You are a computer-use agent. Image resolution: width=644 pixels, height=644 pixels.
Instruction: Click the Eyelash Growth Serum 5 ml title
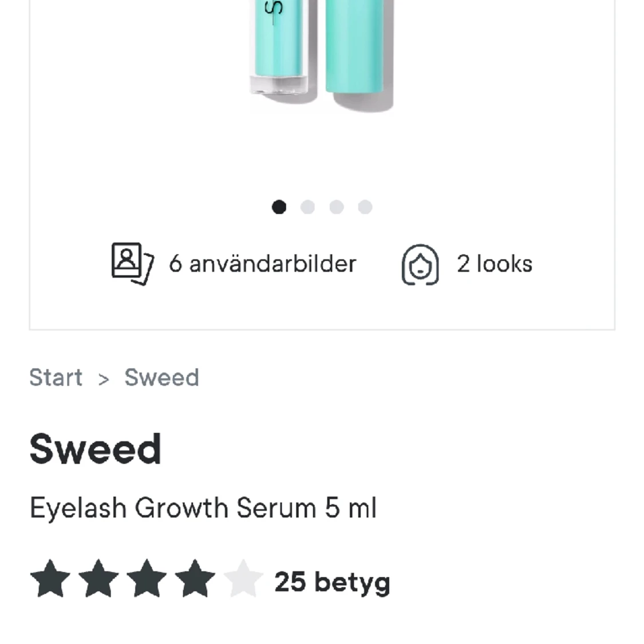[203, 508]
